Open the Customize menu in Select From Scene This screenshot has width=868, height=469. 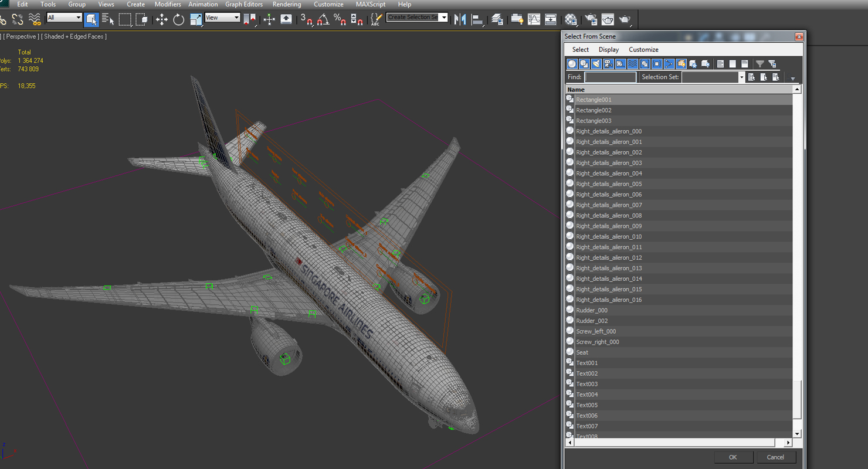click(643, 50)
